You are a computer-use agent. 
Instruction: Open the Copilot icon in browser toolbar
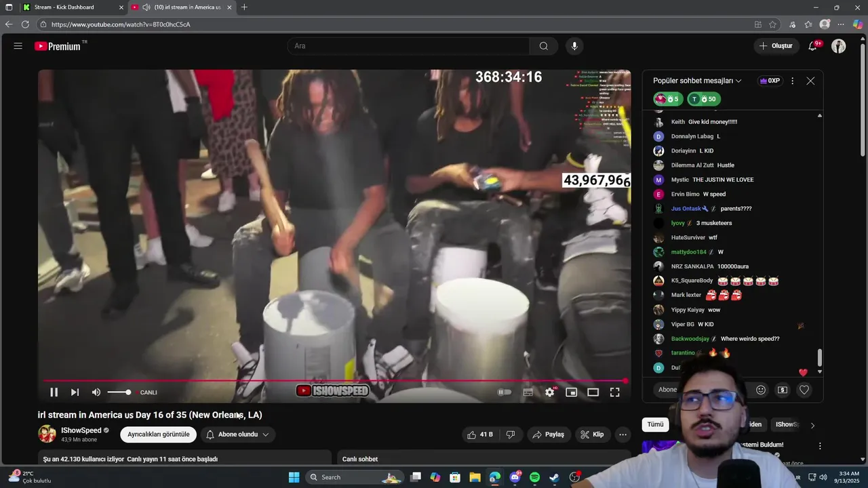pos(858,24)
